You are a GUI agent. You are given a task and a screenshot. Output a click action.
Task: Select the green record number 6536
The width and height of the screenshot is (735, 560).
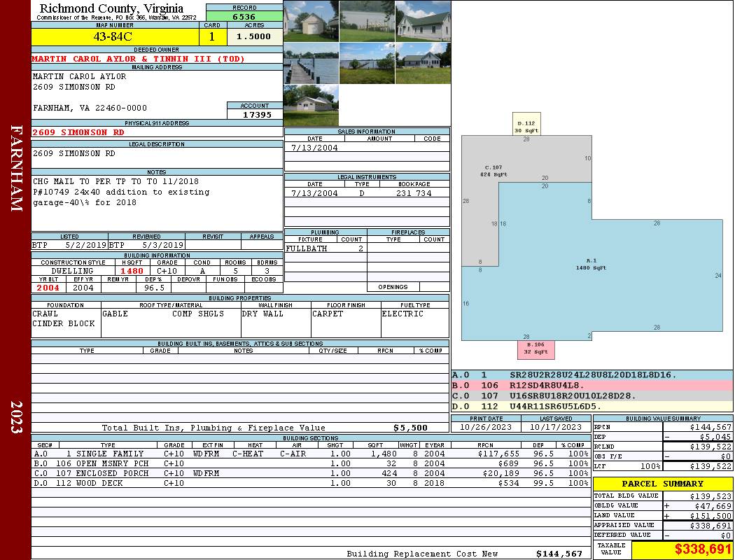point(244,16)
